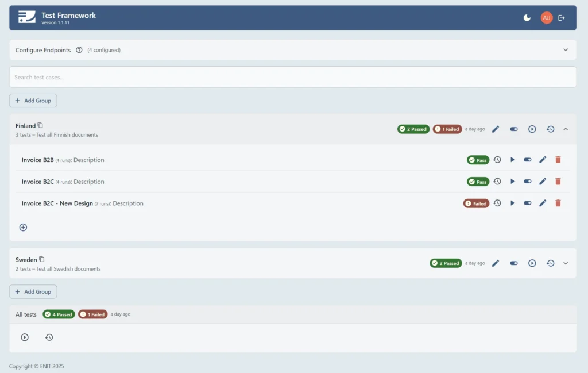Viewport: 588px width, 373px height.
Task: Open the AU user avatar menu
Action: (546, 18)
